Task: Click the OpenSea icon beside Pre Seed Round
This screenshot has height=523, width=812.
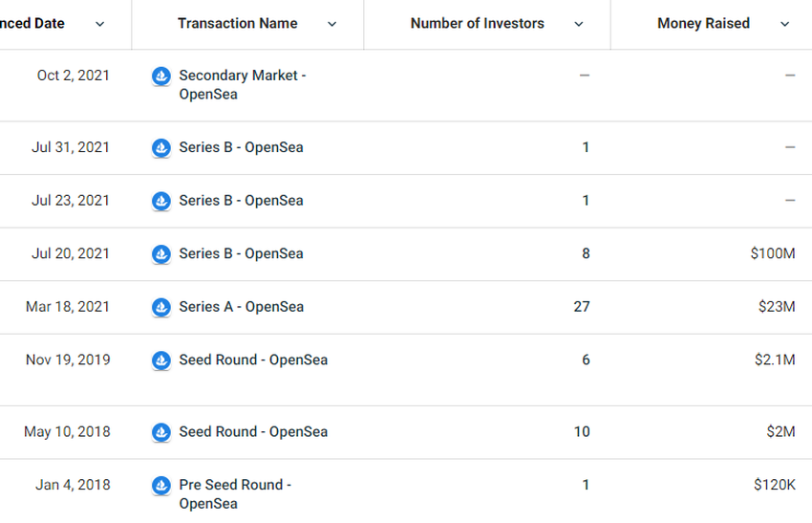Action: click(161, 486)
